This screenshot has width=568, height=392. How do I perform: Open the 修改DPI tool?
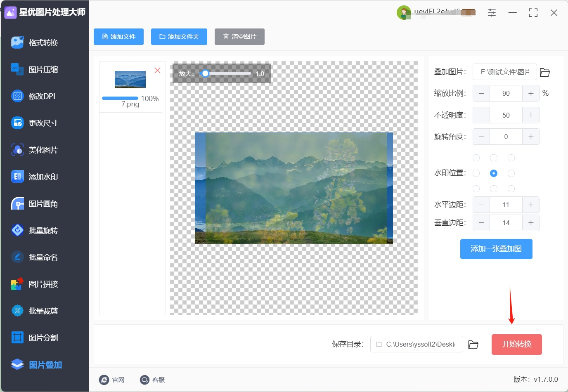pyautogui.click(x=17, y=96)
